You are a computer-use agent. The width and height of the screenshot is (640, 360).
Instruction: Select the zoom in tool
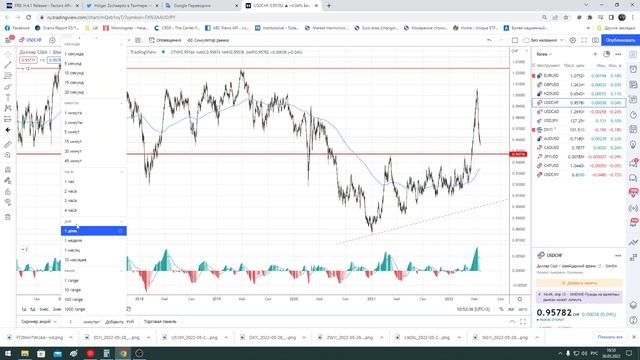click(x=8, y=155)
